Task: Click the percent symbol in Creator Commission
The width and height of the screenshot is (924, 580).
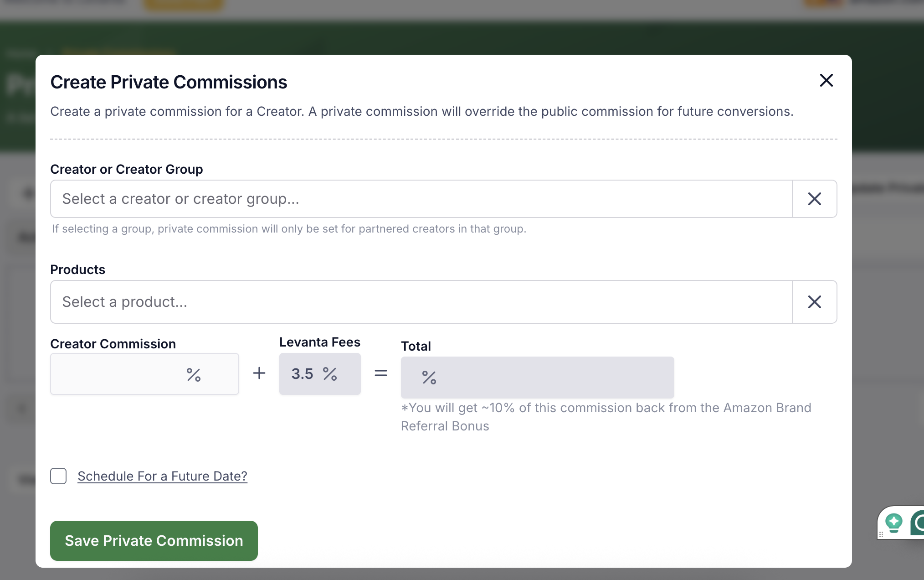Action: (194, 374)
